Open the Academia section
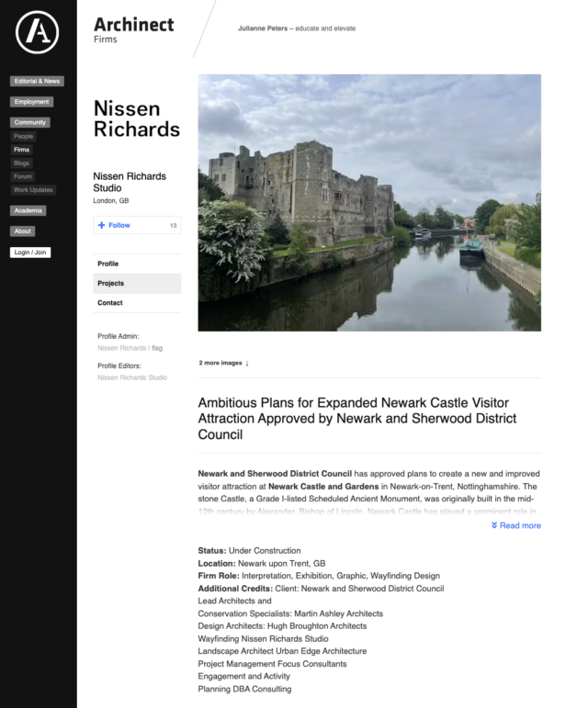The width and height of the screenshot is (588, 708). coord(28,210)
